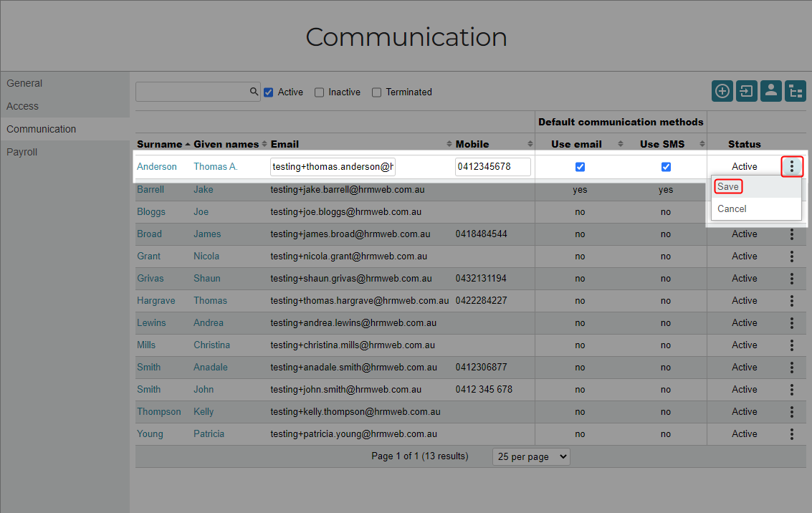812x513 pixels.
Task: Click email testing+kelly.thompson@hrmweb.com.au
Action: click(x=355, y=411)
